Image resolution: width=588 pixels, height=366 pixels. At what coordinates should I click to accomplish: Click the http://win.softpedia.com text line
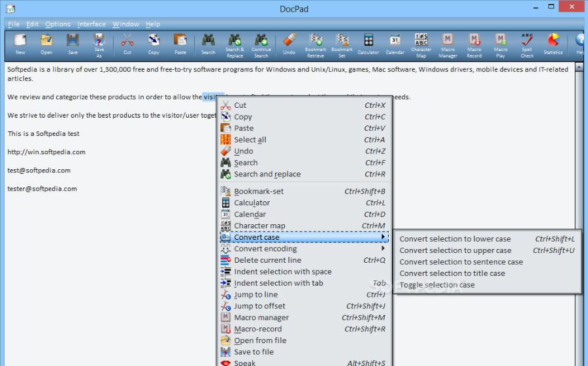pos(46,152)
